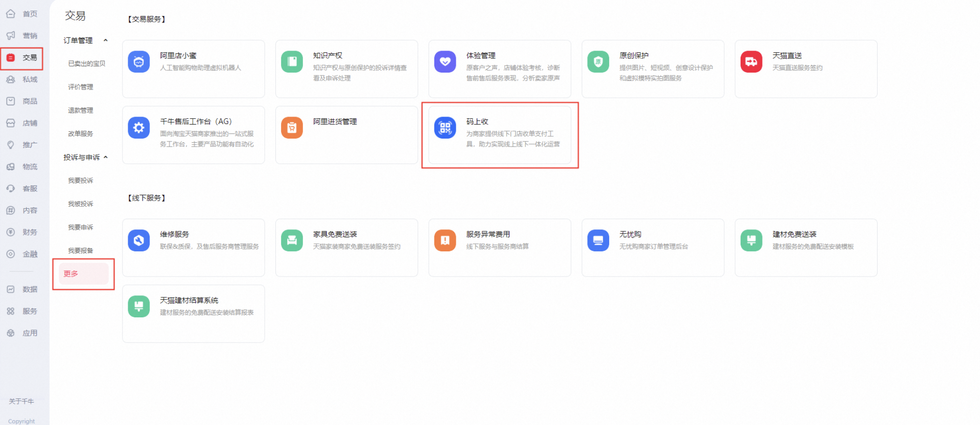This screenshot has width=980, height=425.
Task: Click the 码上收 QR code icon
Action: (445, 127)
